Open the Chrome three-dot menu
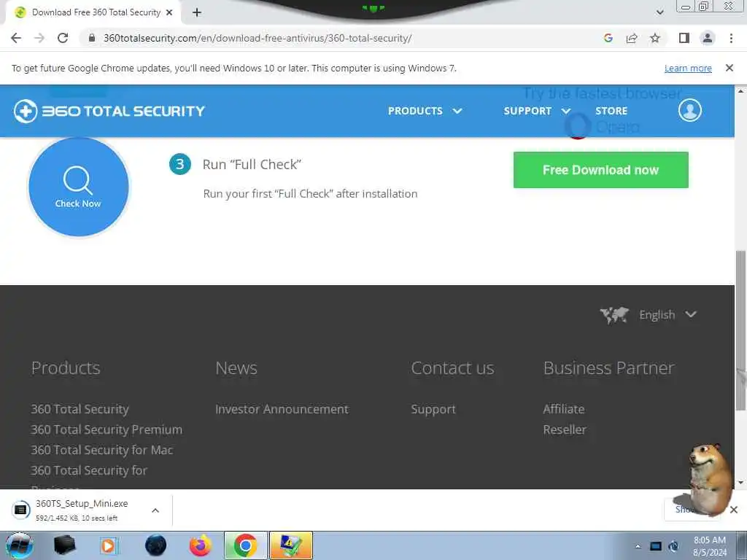Screen dimensions: 747x560 731,38
